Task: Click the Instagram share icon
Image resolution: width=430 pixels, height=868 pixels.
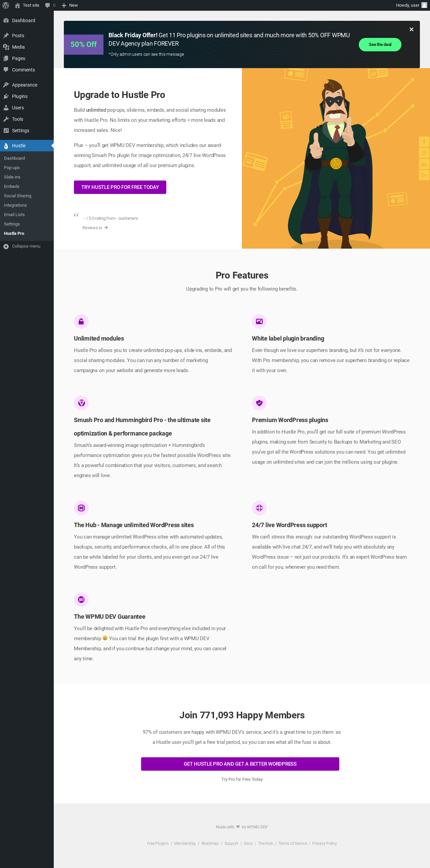Action: [424, 153]
